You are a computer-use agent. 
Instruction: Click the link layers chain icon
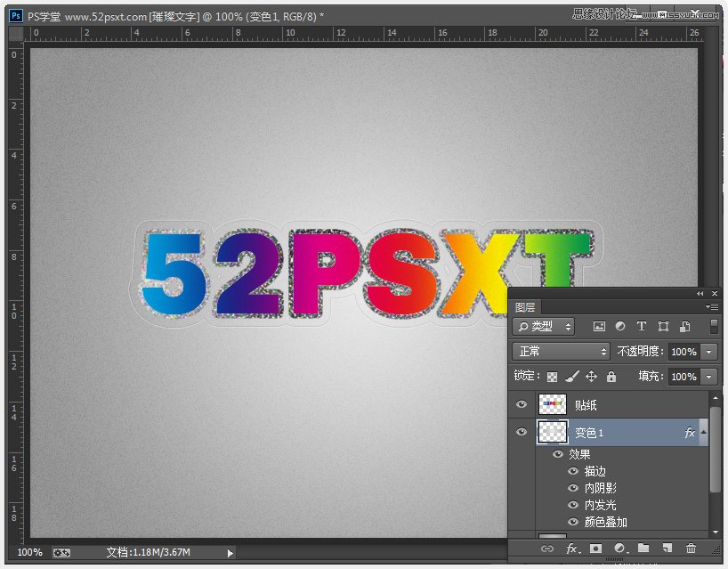[547, 549]
